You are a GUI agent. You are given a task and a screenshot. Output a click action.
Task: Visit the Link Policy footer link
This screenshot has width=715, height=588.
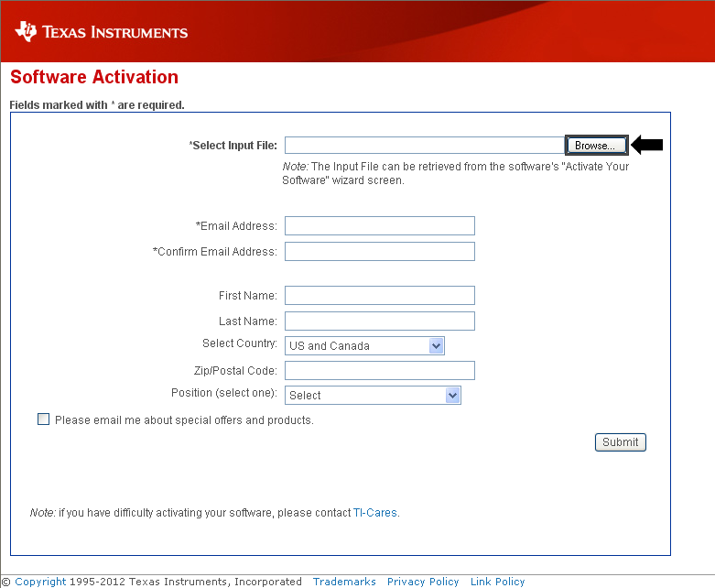point(497,582)
